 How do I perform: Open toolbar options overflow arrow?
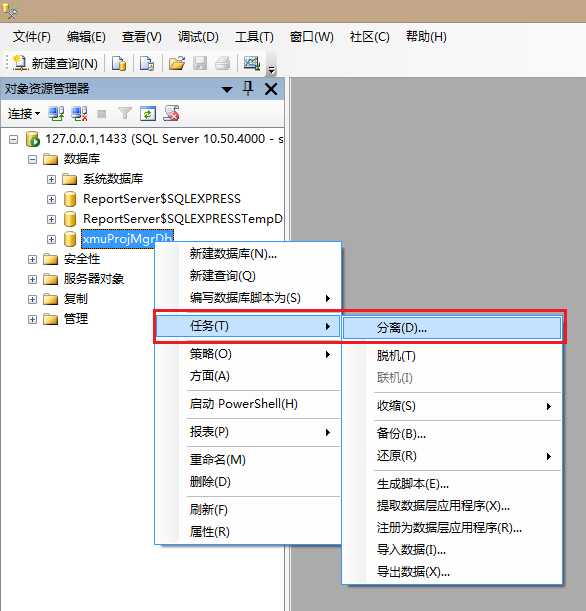271,70
